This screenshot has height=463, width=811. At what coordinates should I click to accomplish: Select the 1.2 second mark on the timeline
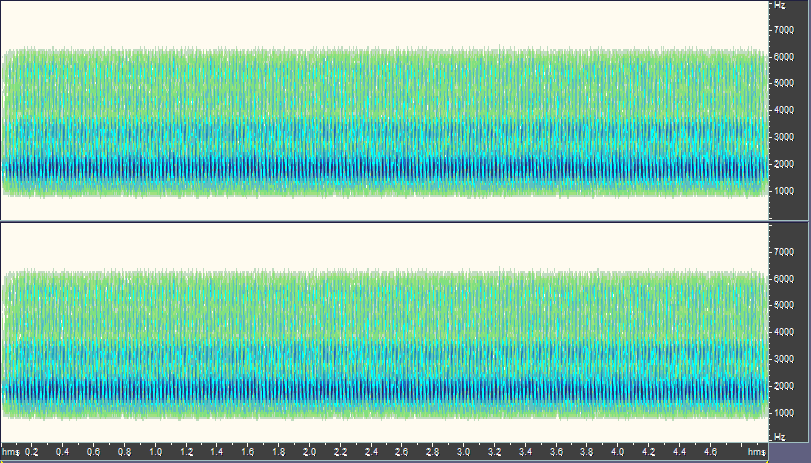pyautogui.click(x=186, y=452)
